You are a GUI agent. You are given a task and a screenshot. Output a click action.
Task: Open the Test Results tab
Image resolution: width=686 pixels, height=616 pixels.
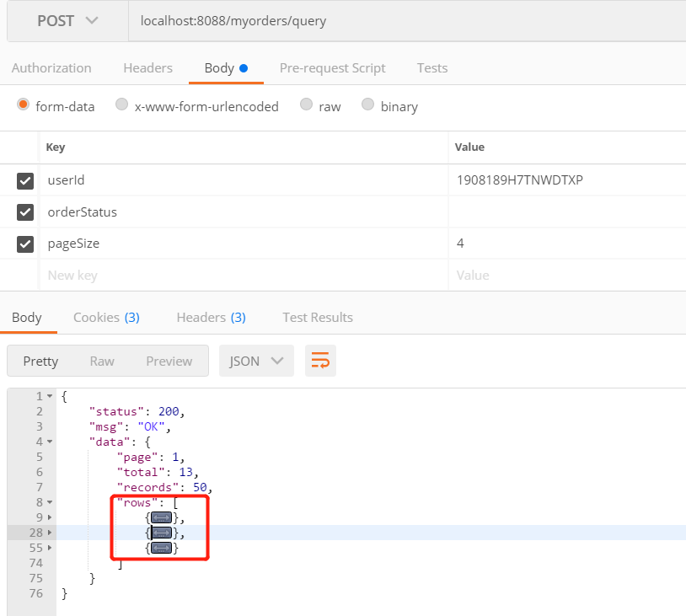(318, 318)
